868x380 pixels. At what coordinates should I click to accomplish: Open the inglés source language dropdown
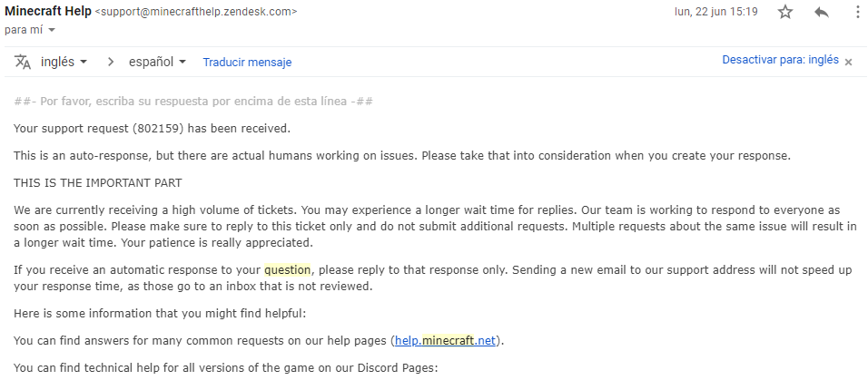click(x=64, y=62)
